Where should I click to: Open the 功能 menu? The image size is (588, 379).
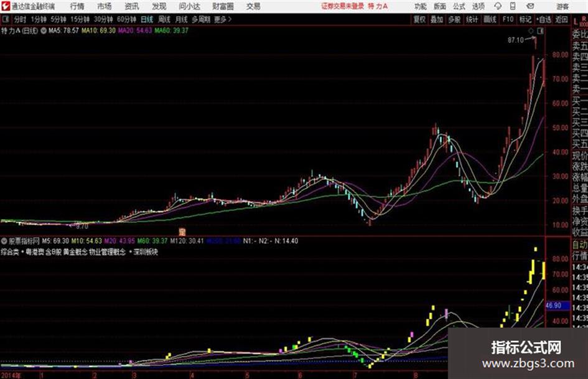click(421, 6)
